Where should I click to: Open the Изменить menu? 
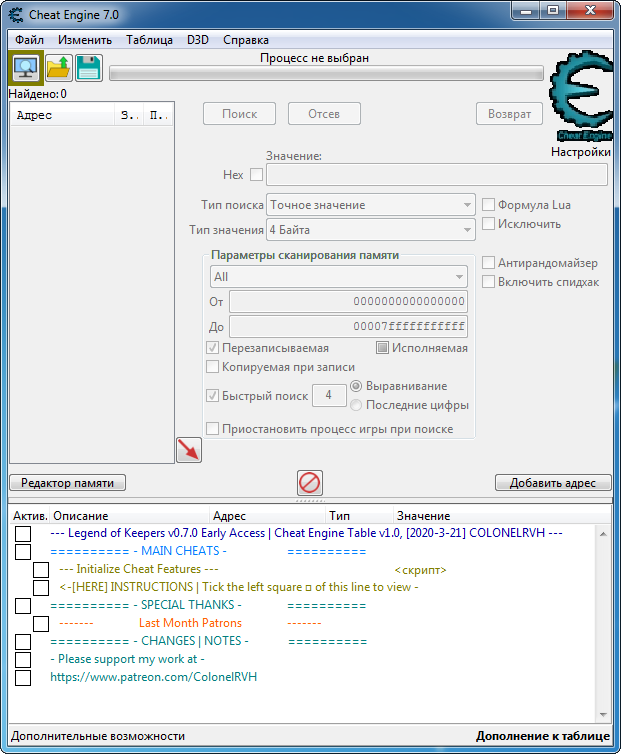tap(85, 40)
